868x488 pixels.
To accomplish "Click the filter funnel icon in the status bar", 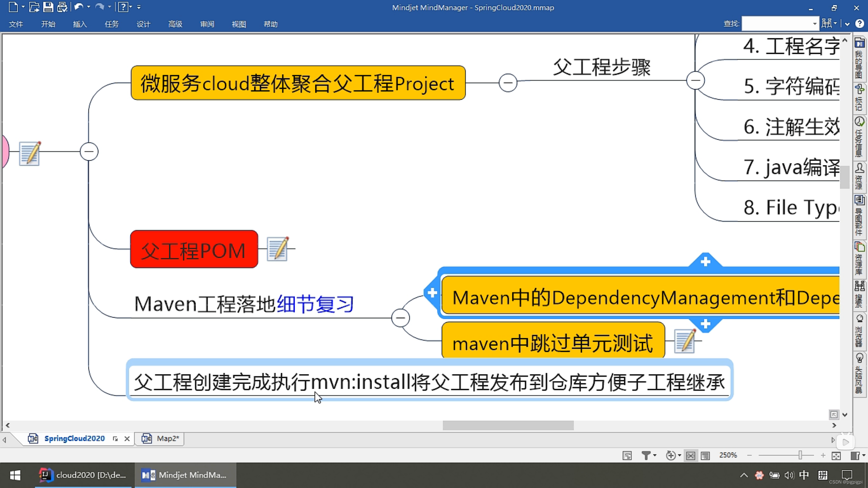I will [x=646, y=455].
